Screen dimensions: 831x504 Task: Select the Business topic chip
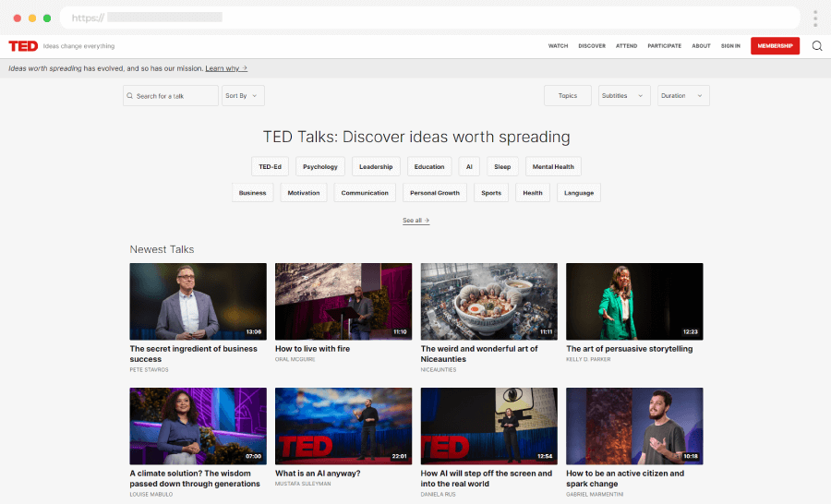(252, 193)
